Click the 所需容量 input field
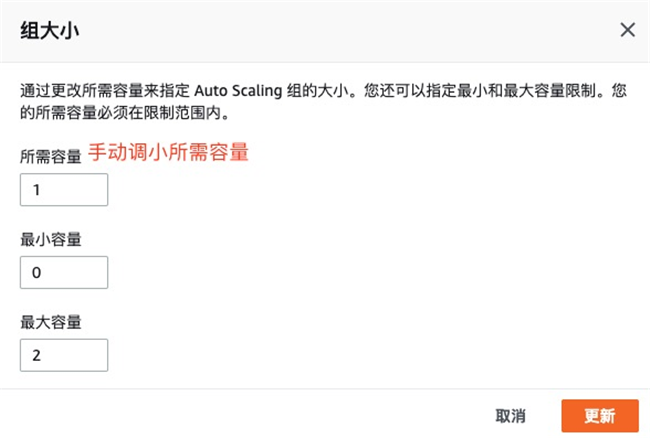The width and height of the screenshot is (650, 438). click(64, 190)
